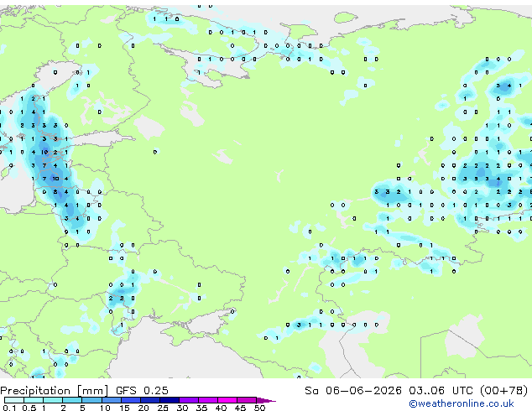Select the 25–30 mm navy legend swatch
This screenshot has height=411, width=532.
[x=170, y=400]
